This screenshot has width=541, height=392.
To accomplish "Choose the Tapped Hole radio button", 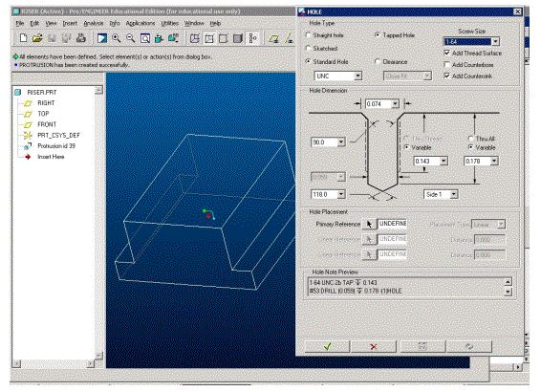I will click(378, 34).
